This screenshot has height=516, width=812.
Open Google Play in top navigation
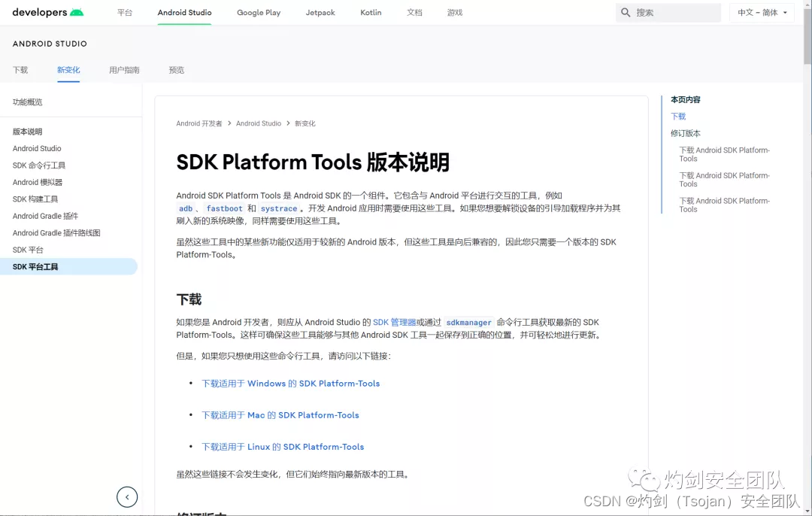click(259, 13)
